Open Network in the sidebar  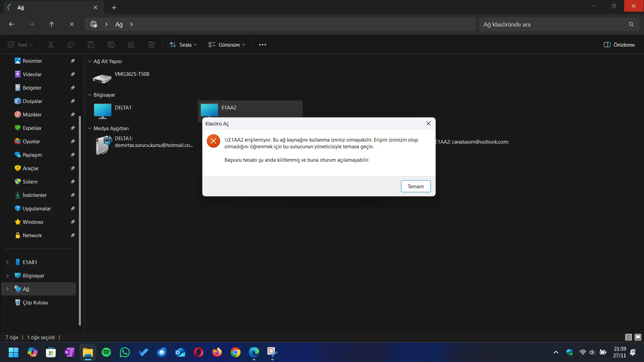coord(32,235)
